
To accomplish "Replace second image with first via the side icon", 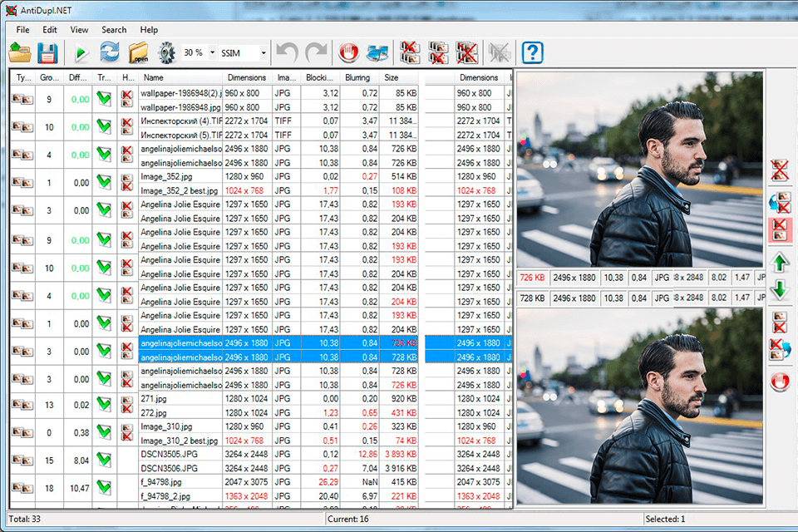I will [x=779, y=202].
